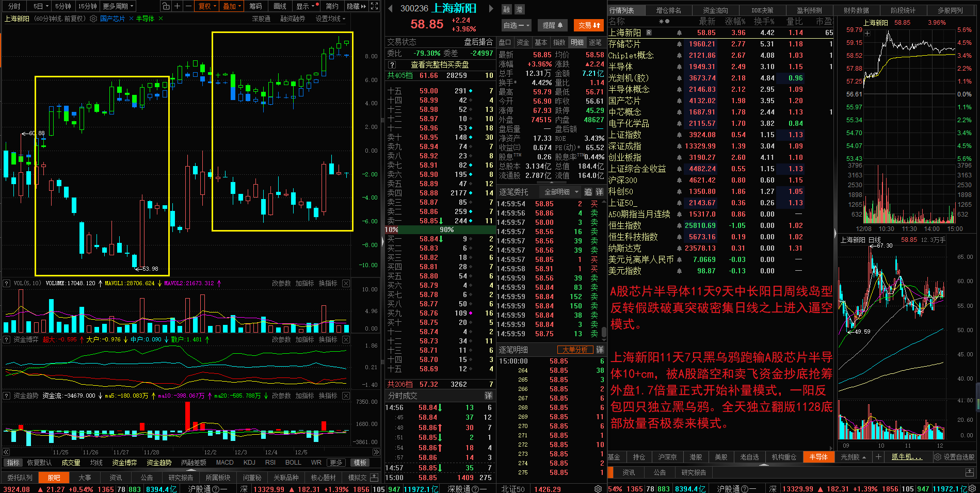Open chart settings gear beside 上海新阳 title
Screen dimensions: 980x493
click(x=93, y=19)
